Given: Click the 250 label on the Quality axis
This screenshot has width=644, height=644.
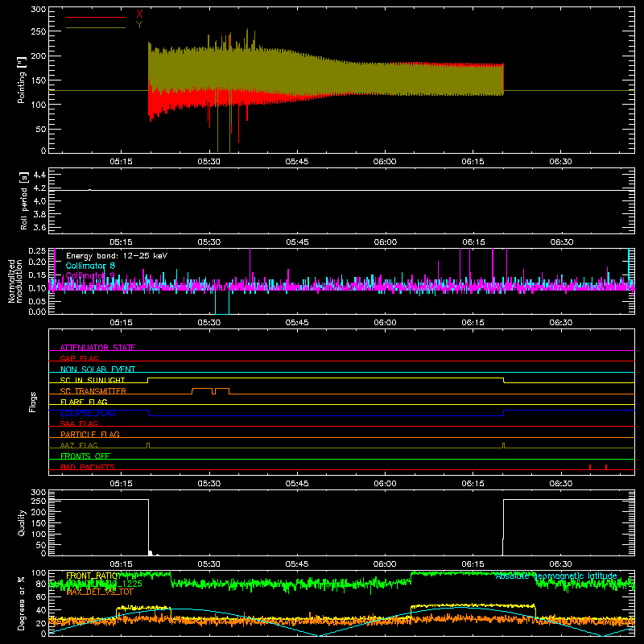Looking at the screenshot, I should click(x=38, y=501).
